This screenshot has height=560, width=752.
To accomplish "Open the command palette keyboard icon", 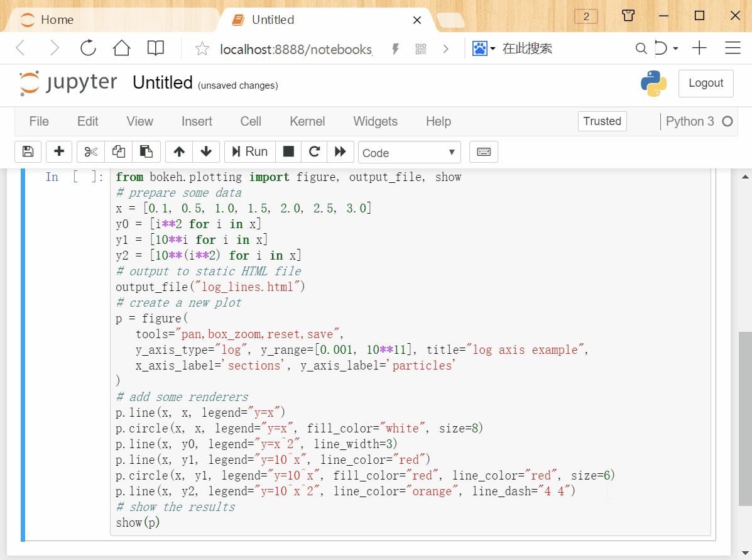I will click(x=484, y=152).
